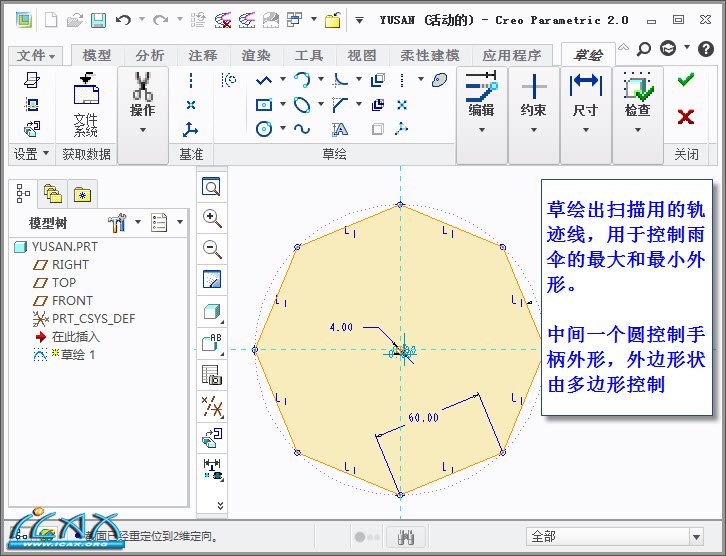Viewport: 726px width, 556px height.
Task: Click the Refit view icon
Action: tap(211, 187)
